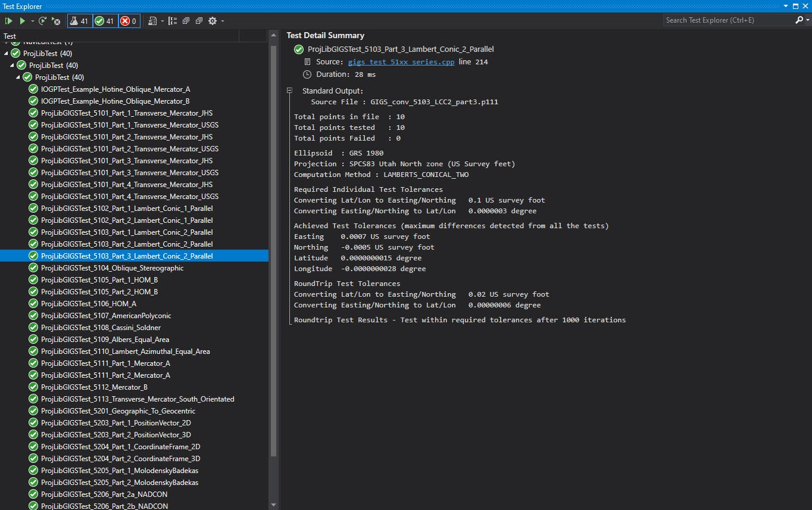Toggle the failed tests filter showing 0

129,21
